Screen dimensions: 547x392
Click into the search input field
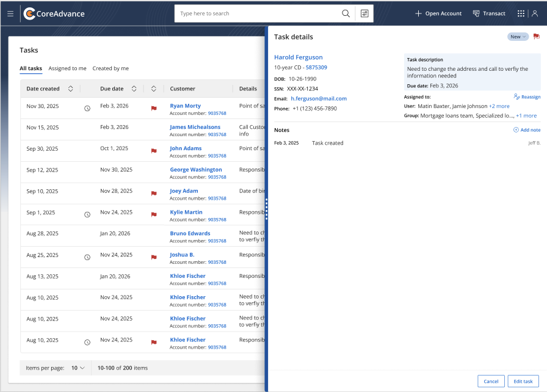coord(258,13)
